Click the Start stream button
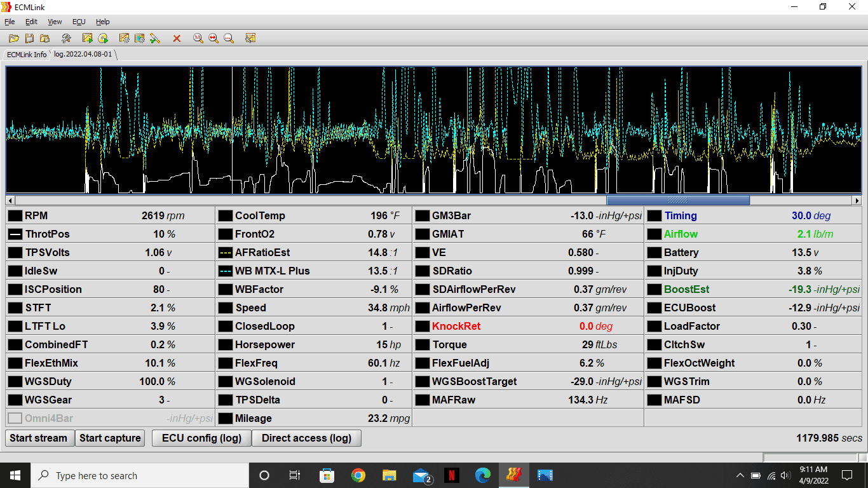The image size is (868, 488). coord(39,438)
